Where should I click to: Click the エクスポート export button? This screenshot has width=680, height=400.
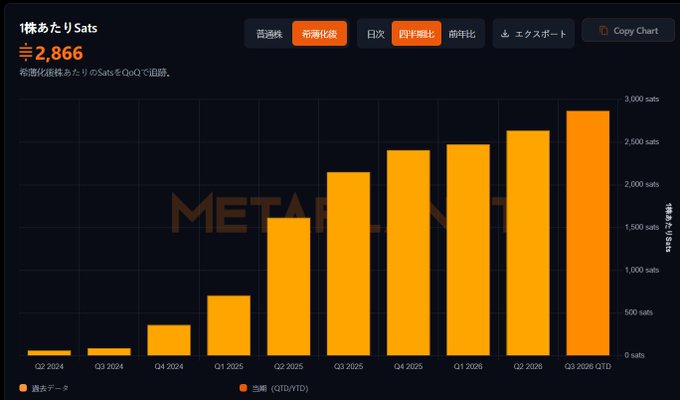point(533,33)
